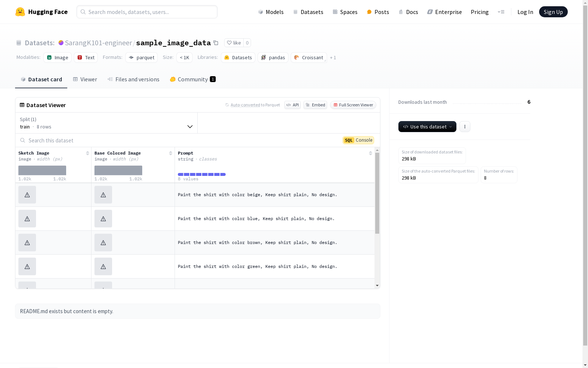Image resolution: width=588 pixels, height=368 pixels.
Task: Open the Files and versions tab
Action: (133, 79)
